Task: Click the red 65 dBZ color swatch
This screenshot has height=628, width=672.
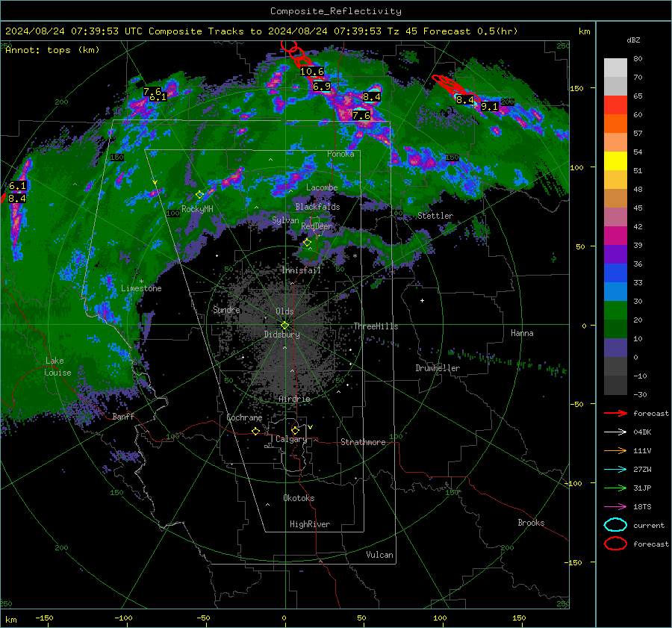Action: tap(615, 105)
